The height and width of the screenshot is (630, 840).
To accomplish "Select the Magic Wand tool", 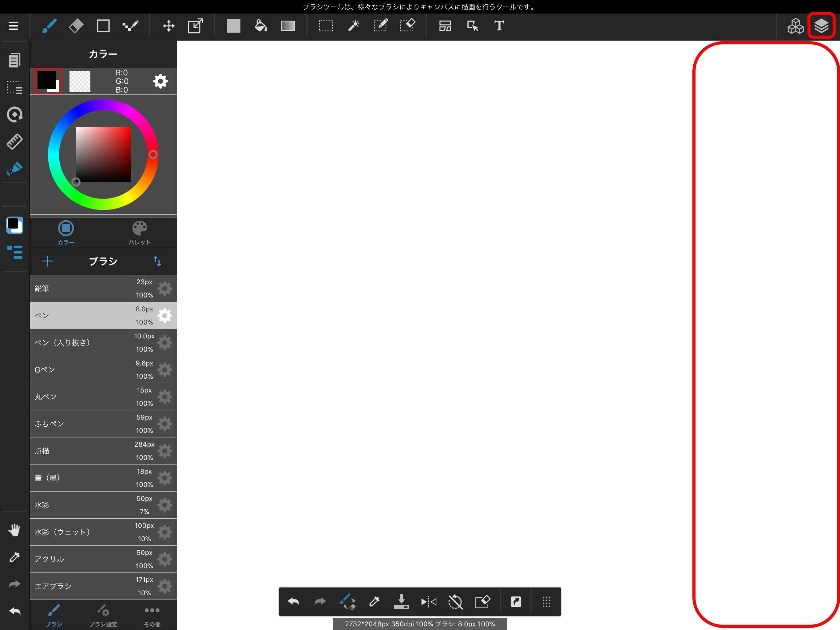I will (353, 26).
